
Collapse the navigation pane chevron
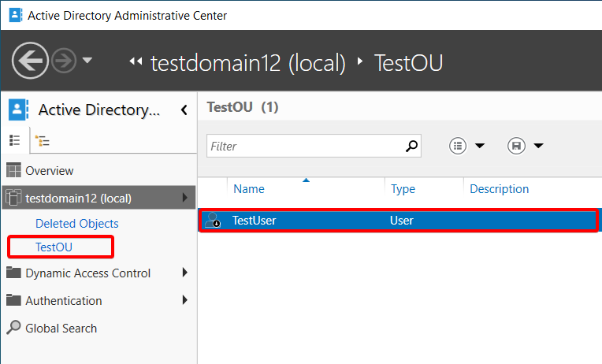pyautogui.click(x=184, y=110)
